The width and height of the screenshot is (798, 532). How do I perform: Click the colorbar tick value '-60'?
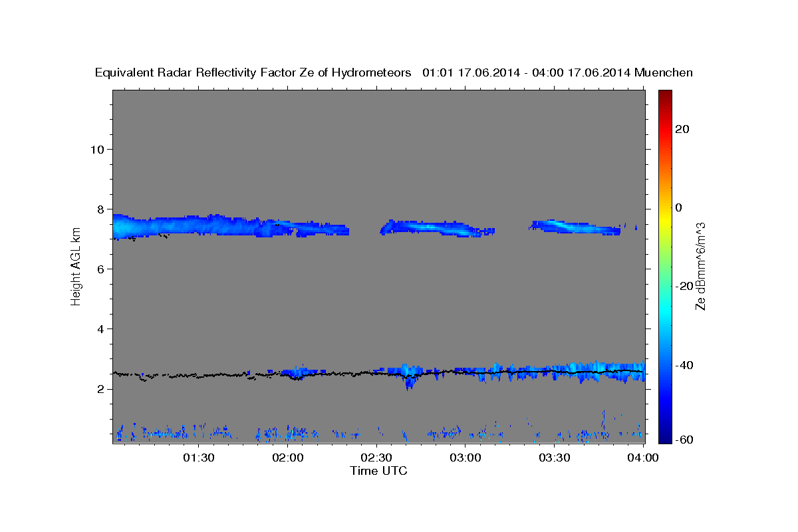683,440
